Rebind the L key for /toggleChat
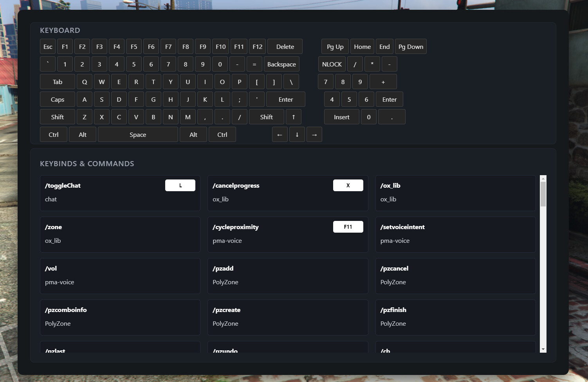588x382 pixels. tap(180, 185)
